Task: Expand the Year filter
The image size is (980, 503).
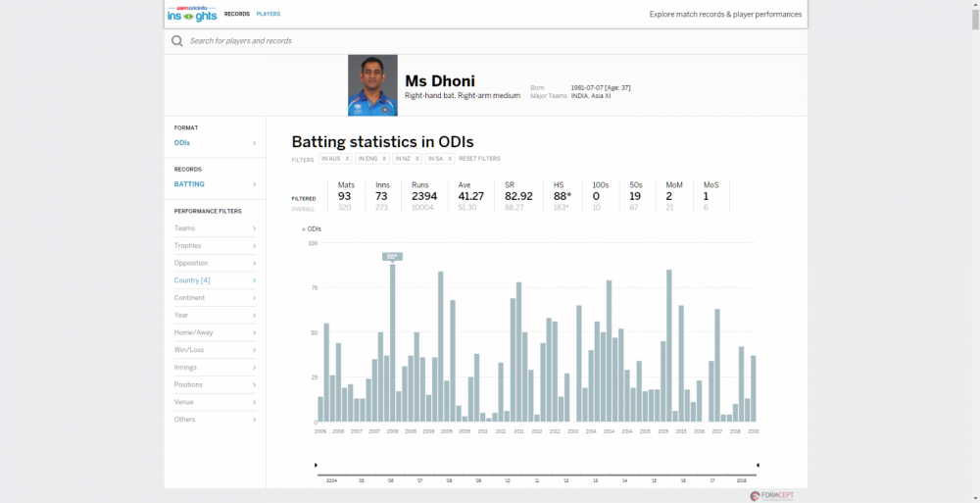Action: [x=215, y=316]
